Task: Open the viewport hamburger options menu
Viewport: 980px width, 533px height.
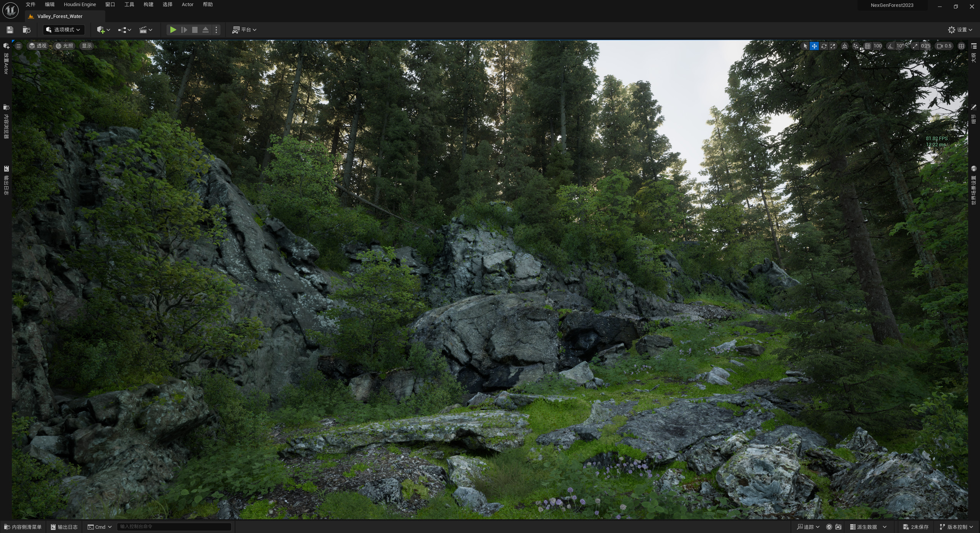Action: (x=18, y=46)
